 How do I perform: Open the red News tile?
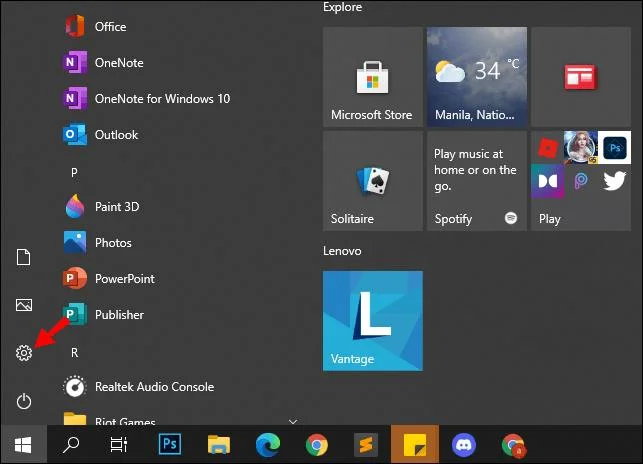pos(581,77)
